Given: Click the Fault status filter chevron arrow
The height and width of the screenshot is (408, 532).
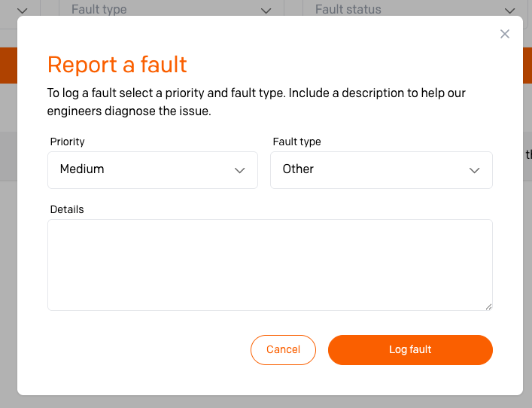Looking at the screenshot, I should [509, 11].
